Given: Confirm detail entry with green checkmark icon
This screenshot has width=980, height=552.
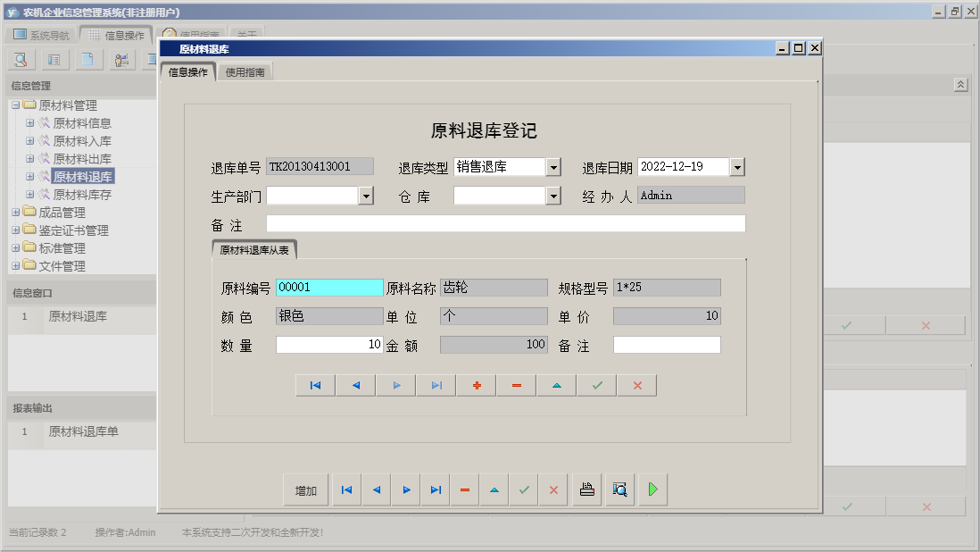Looking at the screenshot, I should coord(595,385).
